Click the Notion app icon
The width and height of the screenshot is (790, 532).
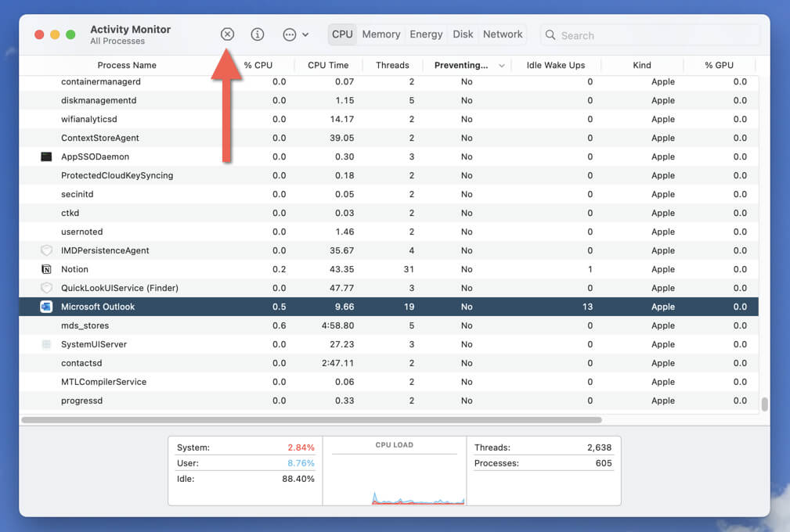tap(46, 269)
